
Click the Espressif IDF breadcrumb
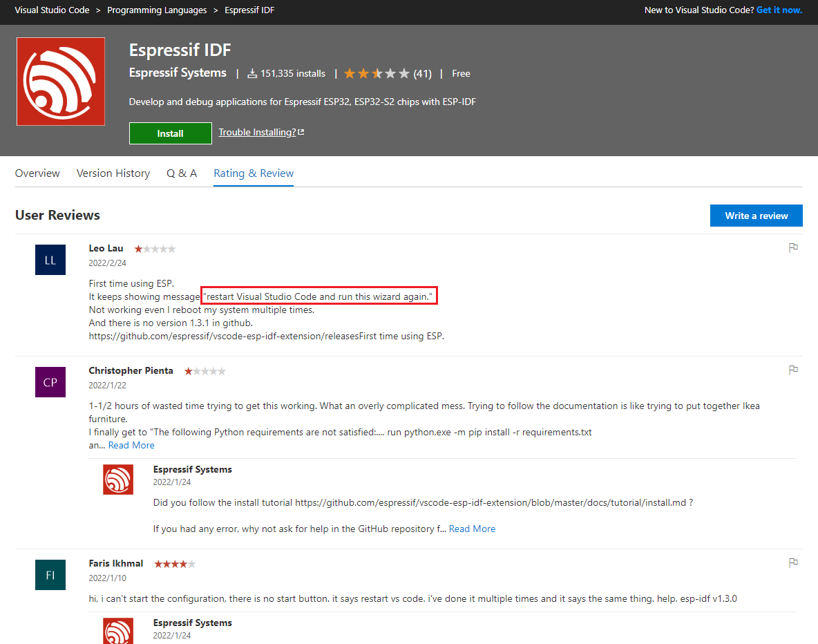[x=249, y=10]
